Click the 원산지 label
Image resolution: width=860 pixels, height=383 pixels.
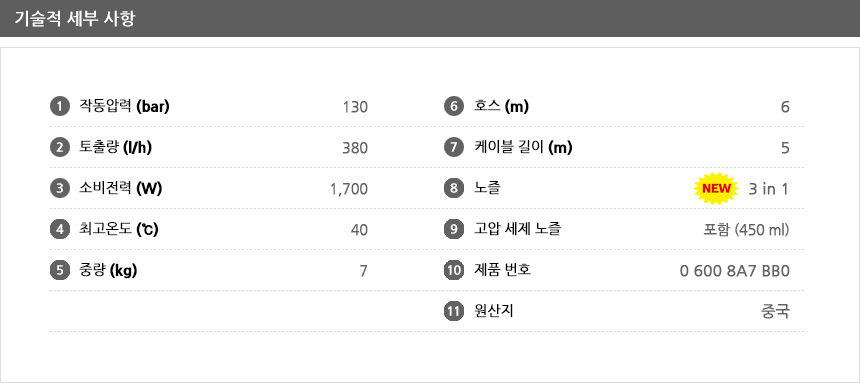click(493, 312)
